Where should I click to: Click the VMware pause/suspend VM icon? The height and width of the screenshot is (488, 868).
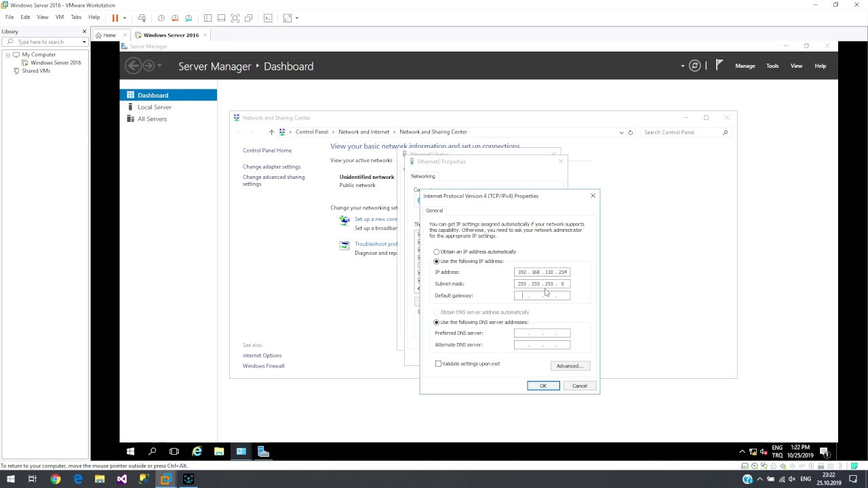pyautogui.click(x=115, y=18)
